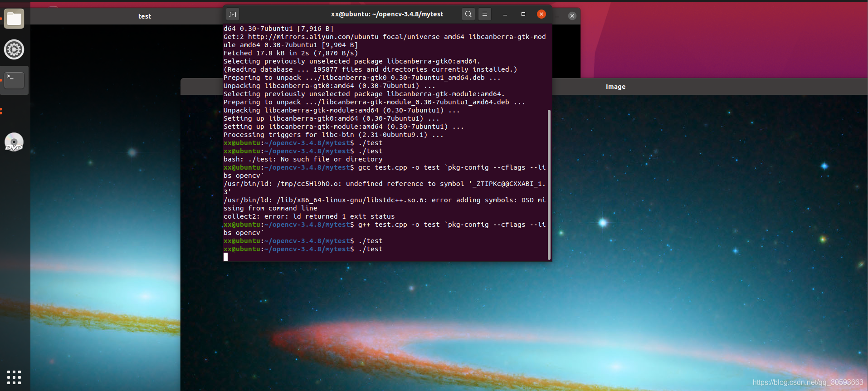868x391 pixels.
Task: Minimize the test image window
Action: point(557,16)
